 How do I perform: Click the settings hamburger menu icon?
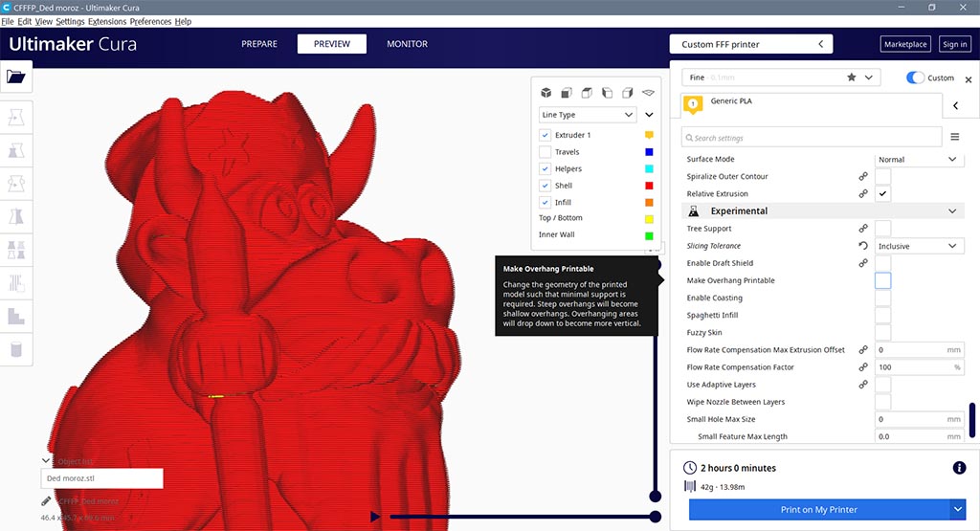point(954,137)
